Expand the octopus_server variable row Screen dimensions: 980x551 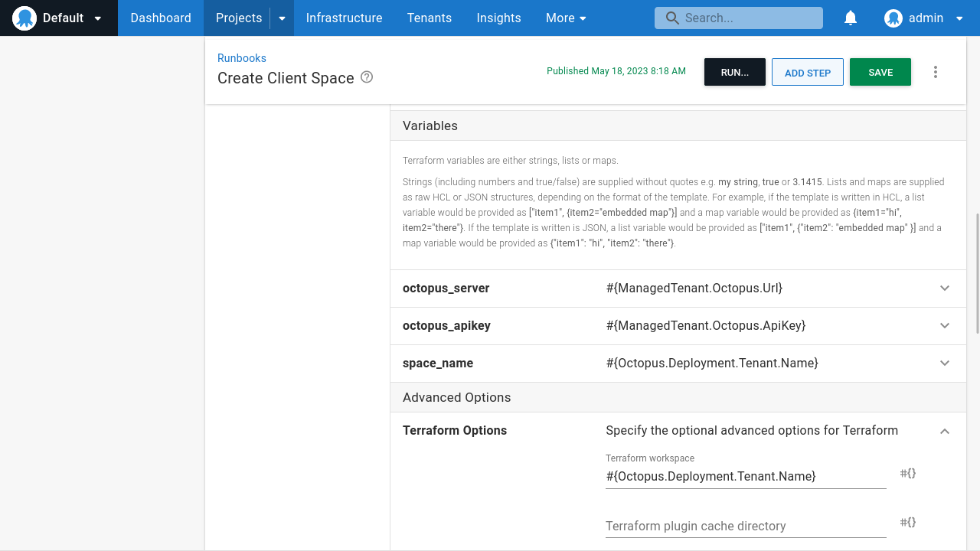944,289
